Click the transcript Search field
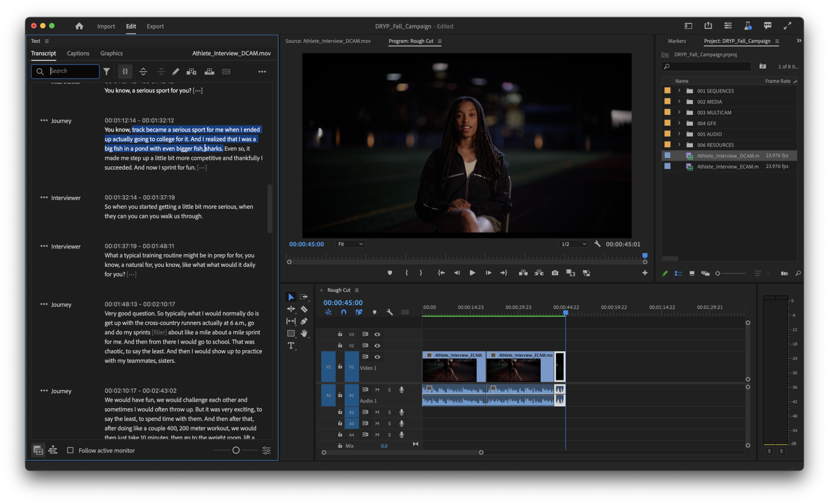 (71, 71)
